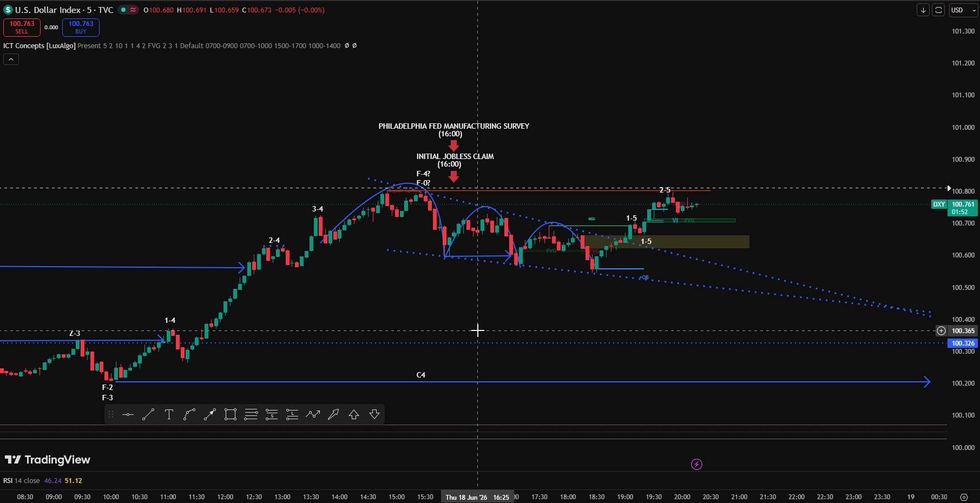Open the USD currency dropdown
Image resolution: width=980 pixels, height=503 pixels.
tap(963, 10)
